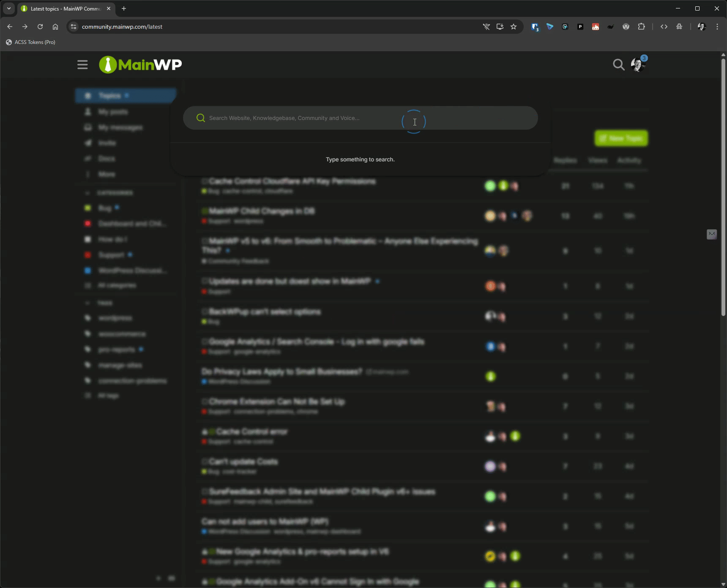Viewport: 727px width, 588px height.
Task: Collapse the Tags section in sidebar
Action: pyautogui.click(x=88, y=303)
